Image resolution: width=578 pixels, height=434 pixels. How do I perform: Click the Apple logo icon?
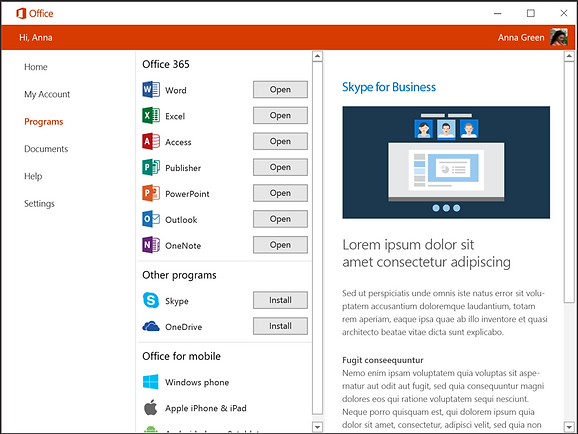click(150, 407)
